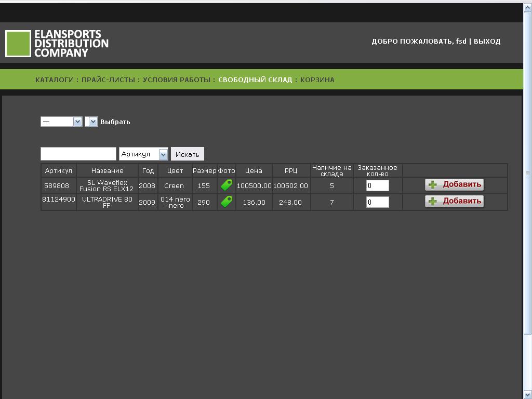Open photo tag icon for SL Waveflex row

[227, 185]
